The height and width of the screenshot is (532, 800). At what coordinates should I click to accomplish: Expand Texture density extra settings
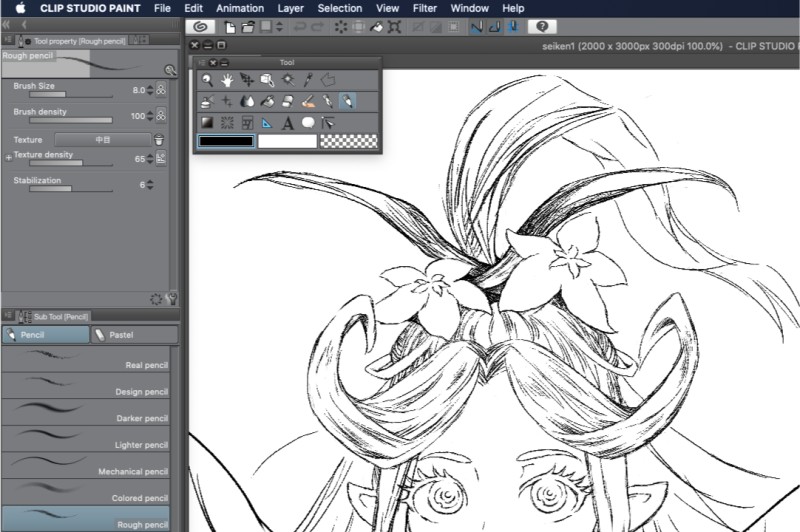tap(9, 158)
